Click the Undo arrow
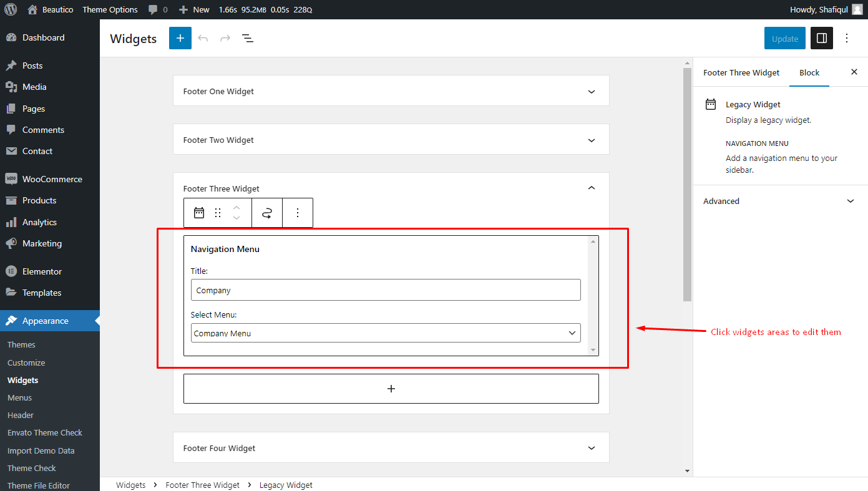 [x=203, y=38]
